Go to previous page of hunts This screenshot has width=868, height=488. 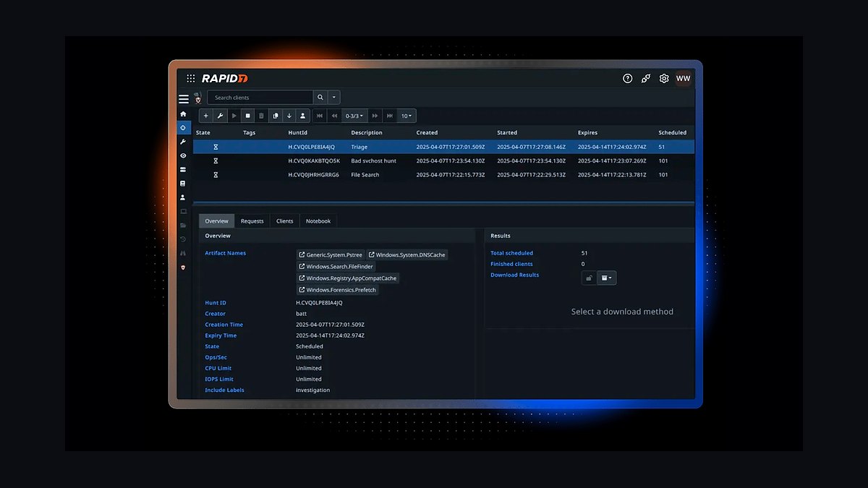tap(334, 116)
